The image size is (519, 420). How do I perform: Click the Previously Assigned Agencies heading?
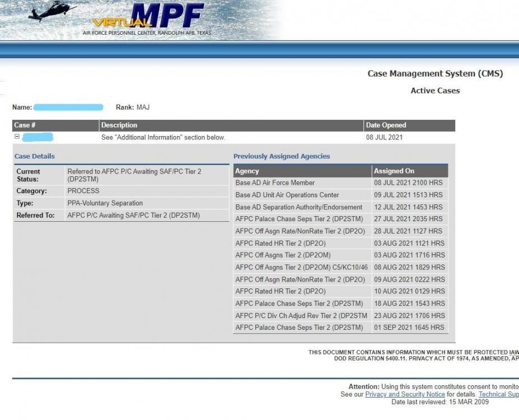[x=282, y=156]
